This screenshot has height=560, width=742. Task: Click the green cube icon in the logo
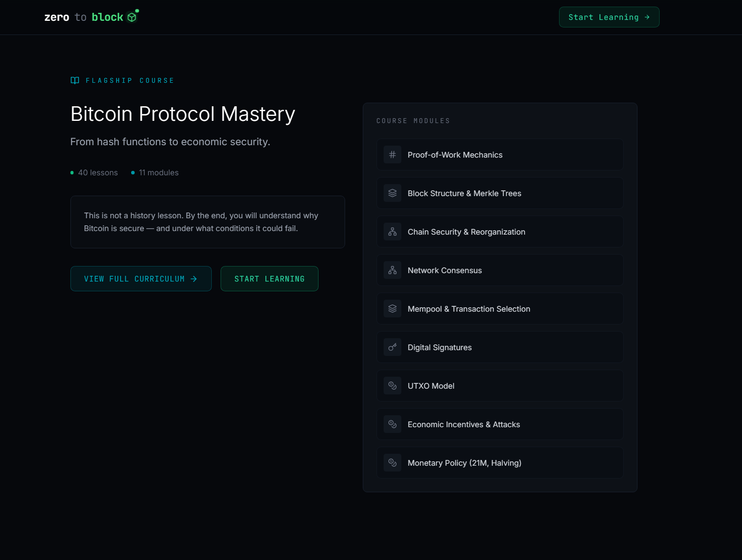(x=132, y=17)
